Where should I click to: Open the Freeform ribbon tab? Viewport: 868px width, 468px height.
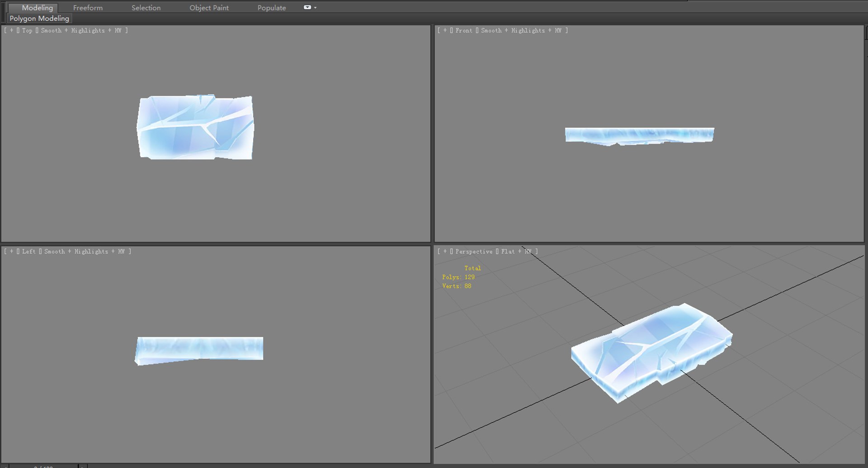88,8
